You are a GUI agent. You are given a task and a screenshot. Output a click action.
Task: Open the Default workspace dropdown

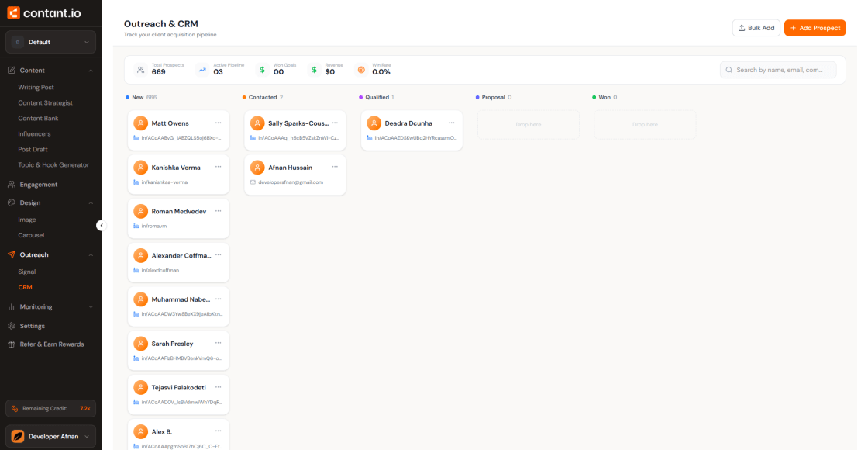click(x=50, y=42)
